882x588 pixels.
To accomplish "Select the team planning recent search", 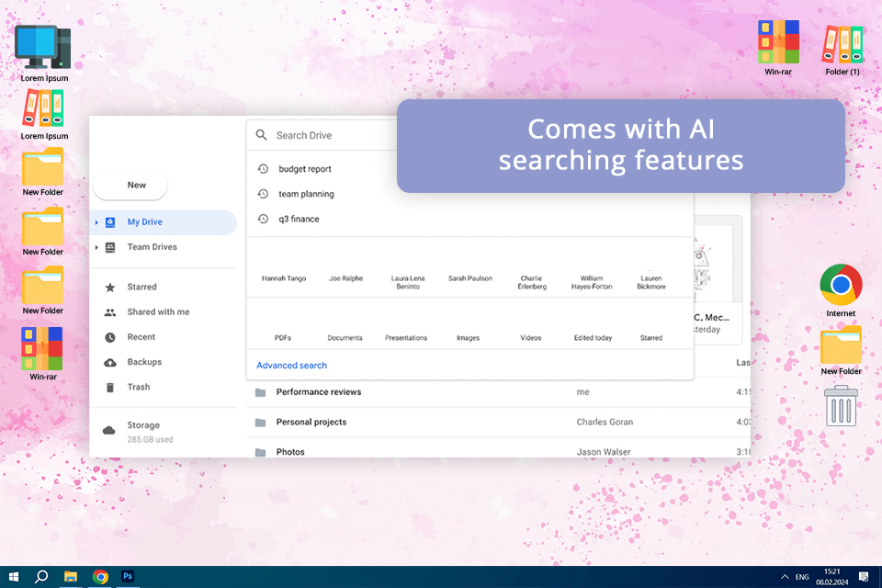I will coord(306,194).
